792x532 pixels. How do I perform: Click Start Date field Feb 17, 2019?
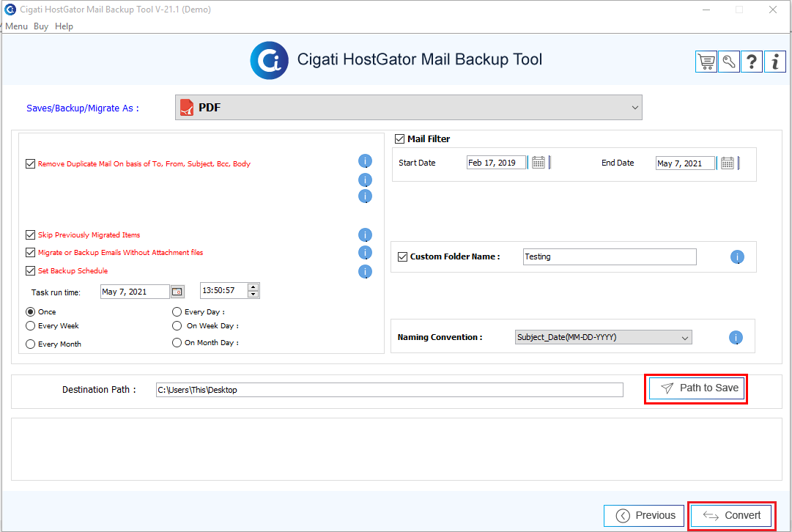point(496,163)
